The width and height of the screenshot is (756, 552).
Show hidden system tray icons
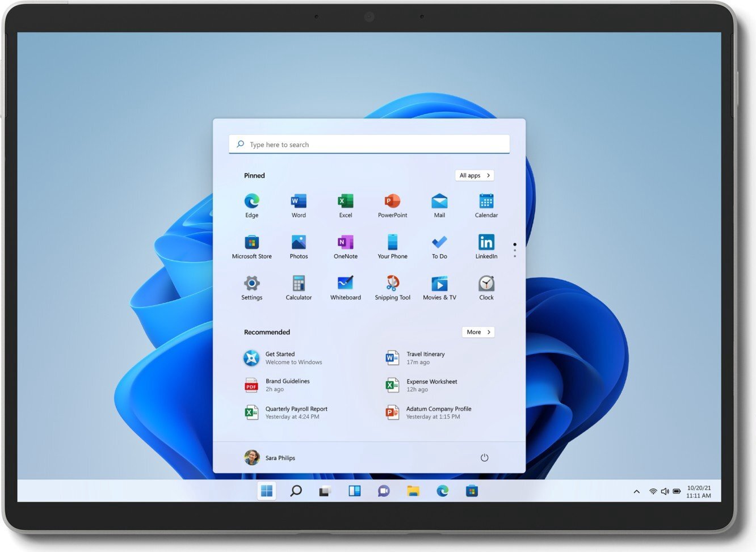pyautogui.click(x=636, y=492)
